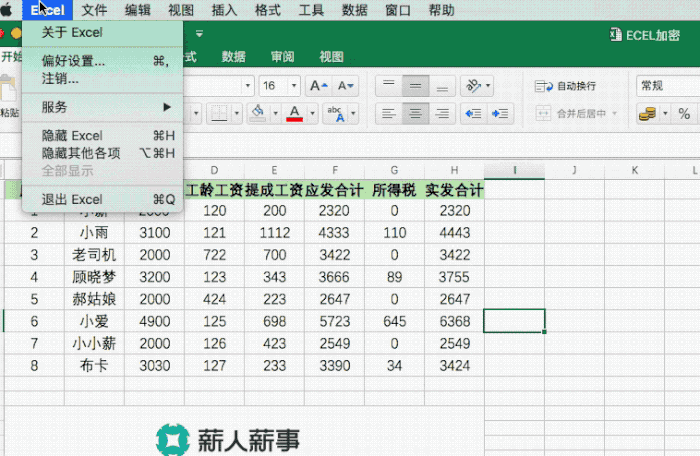Click header cell 所得税
This screenshot has width=700, height=456.
tap(394, 190)
